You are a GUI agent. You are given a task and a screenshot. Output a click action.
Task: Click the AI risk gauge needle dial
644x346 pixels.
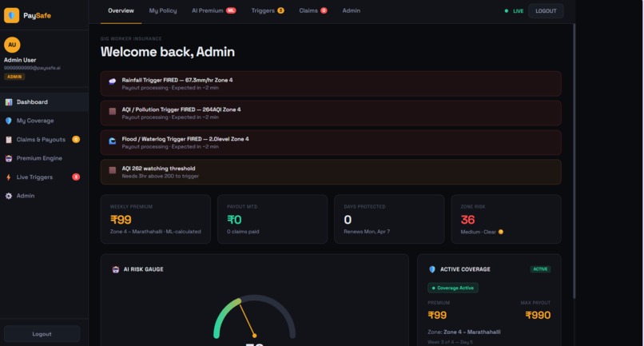point(254,316)
